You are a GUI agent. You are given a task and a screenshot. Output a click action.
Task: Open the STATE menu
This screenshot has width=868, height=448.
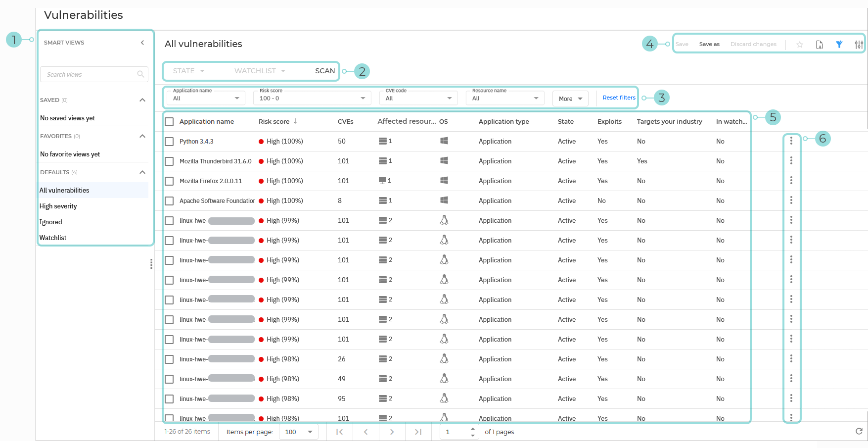188,71
